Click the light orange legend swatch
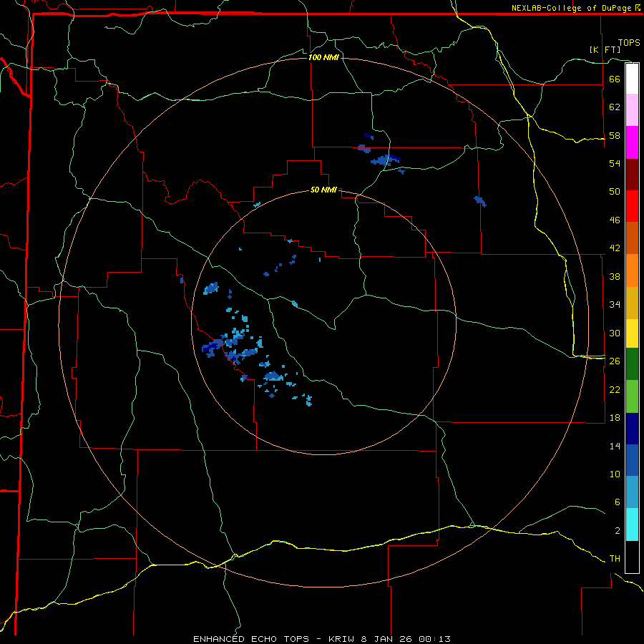 point(632,270)
